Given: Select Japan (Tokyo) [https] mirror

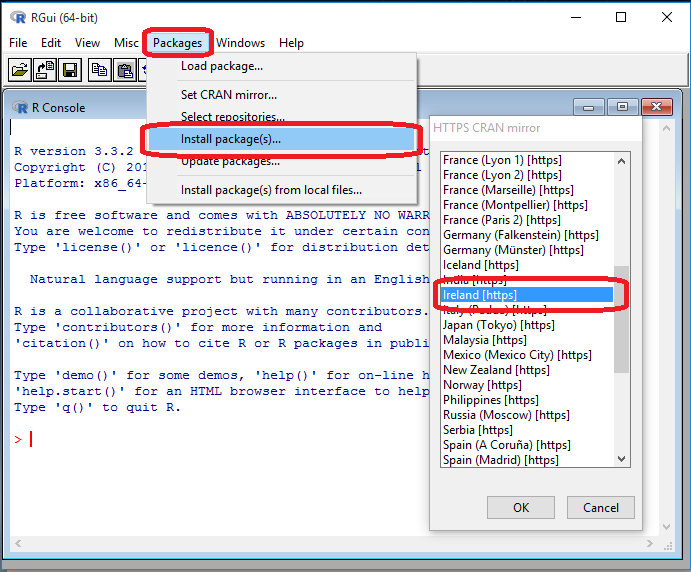Looking at the screenshot, I should pos(527,325).
